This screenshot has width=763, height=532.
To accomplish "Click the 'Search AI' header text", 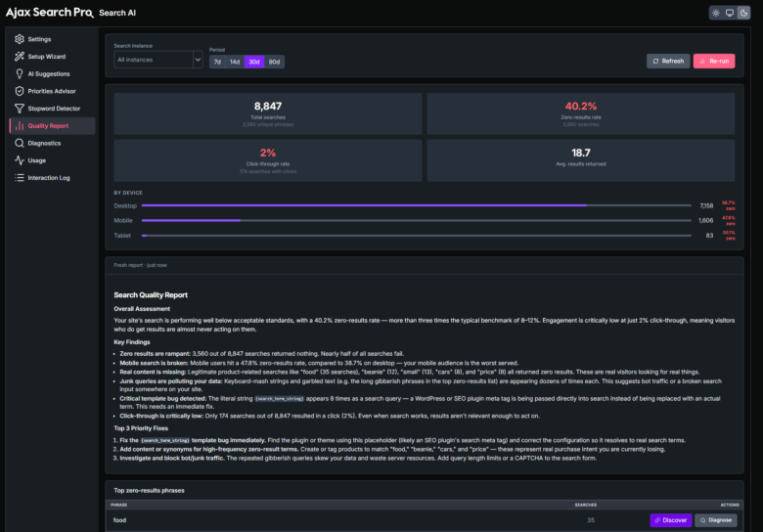I will point(117,13).
